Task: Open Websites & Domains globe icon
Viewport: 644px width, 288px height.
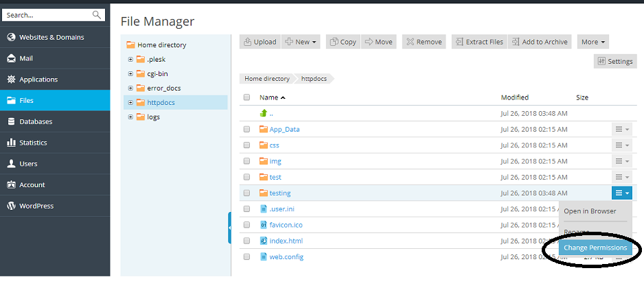Action: click(11, 37)
